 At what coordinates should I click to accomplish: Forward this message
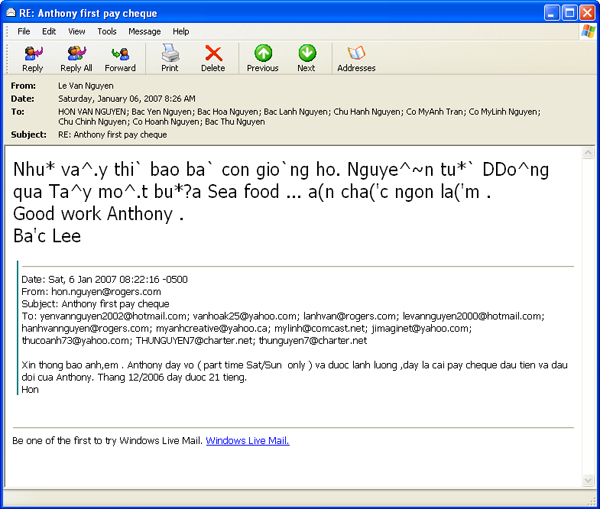tap(120, 59)
